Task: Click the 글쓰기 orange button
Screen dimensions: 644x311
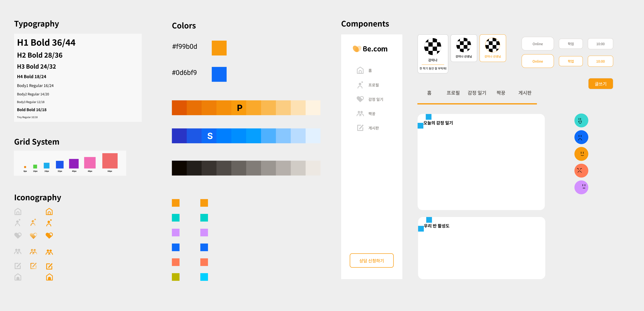Action: [x=600, y=84]
